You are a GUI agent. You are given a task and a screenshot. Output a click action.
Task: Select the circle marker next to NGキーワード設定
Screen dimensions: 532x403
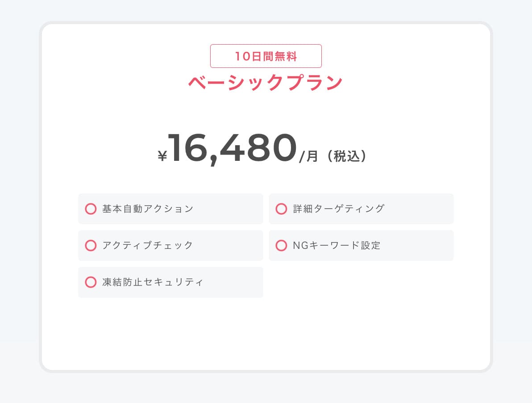tap(281, 245)
